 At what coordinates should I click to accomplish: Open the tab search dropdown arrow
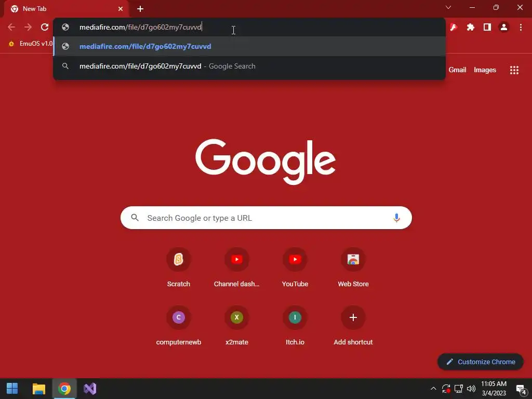pyautogui.click(x=448, y=7)
